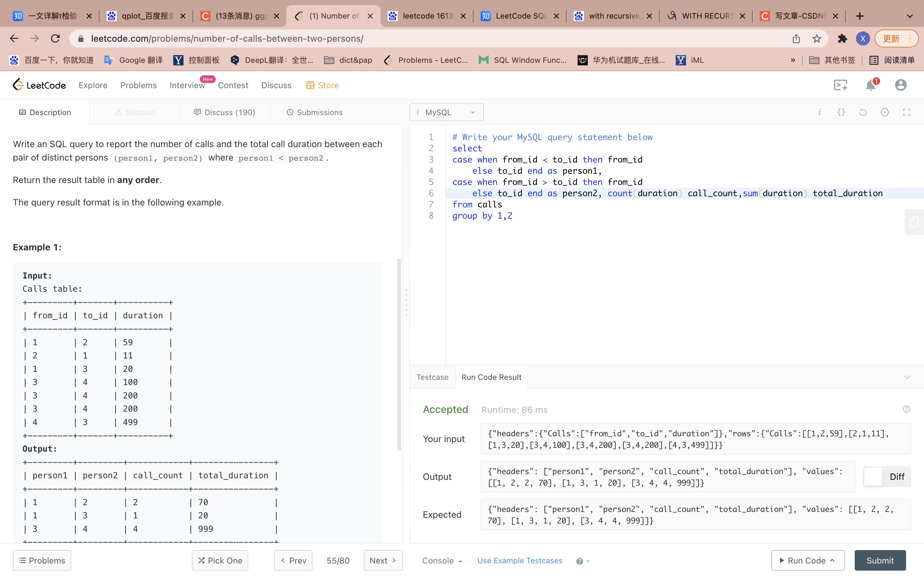Toggle the Diff switch

pyautogui.click(x=874, y=477)
